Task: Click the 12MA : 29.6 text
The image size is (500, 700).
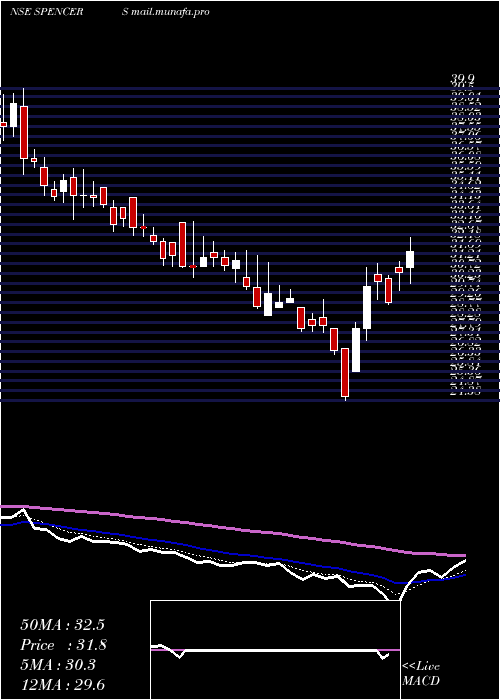Action: (62, 685)
